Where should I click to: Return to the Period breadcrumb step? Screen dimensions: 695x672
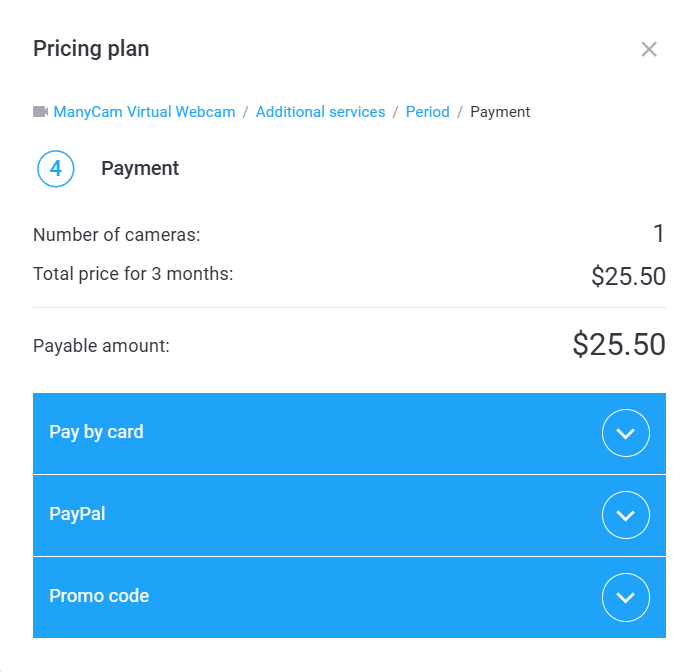[427, 112]
